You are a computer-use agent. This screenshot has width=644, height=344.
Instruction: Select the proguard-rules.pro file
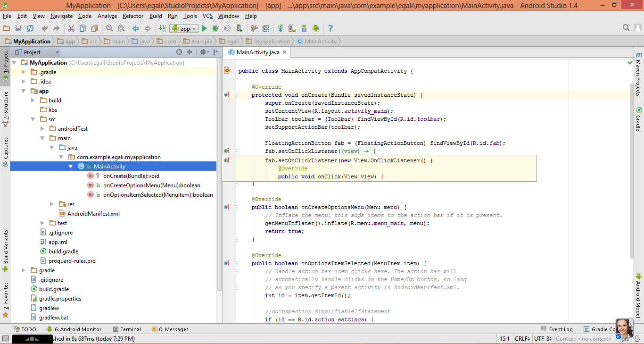pos(68,261)
